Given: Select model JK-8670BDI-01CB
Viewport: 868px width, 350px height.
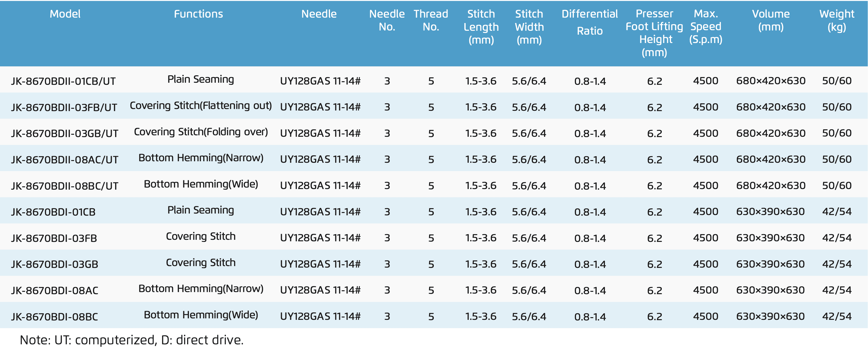Looking at the screenshot, I should point(53,212).
